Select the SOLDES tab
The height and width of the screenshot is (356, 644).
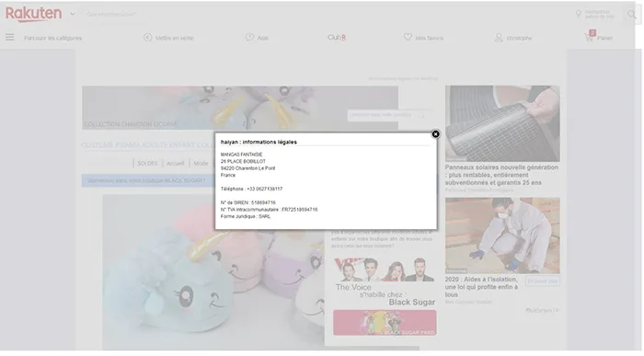click(147, 164)
